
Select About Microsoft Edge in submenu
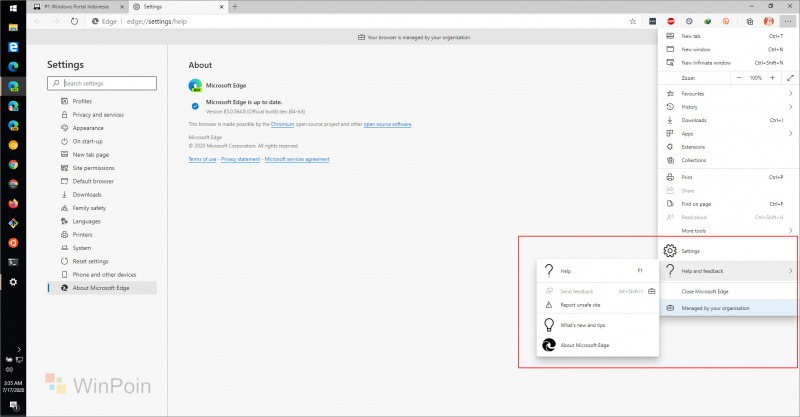point(598,345)
